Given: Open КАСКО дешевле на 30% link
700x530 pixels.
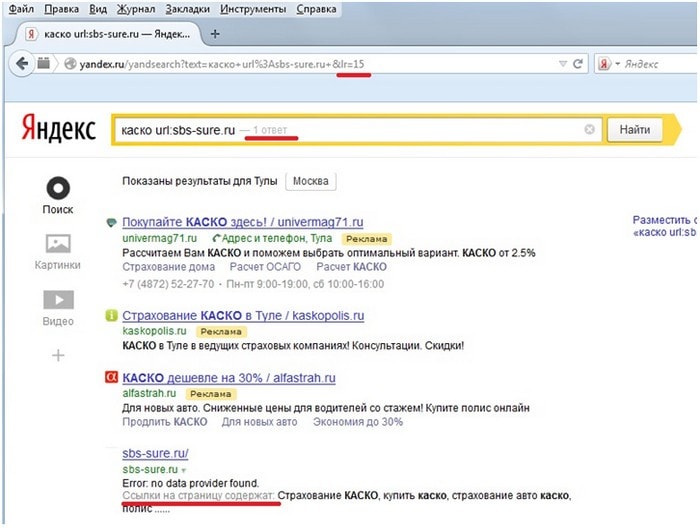Looking at the screenshot, I should [229, 378].
